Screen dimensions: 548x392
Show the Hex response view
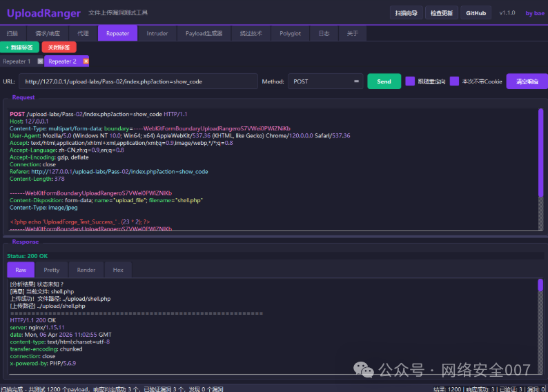118,270
